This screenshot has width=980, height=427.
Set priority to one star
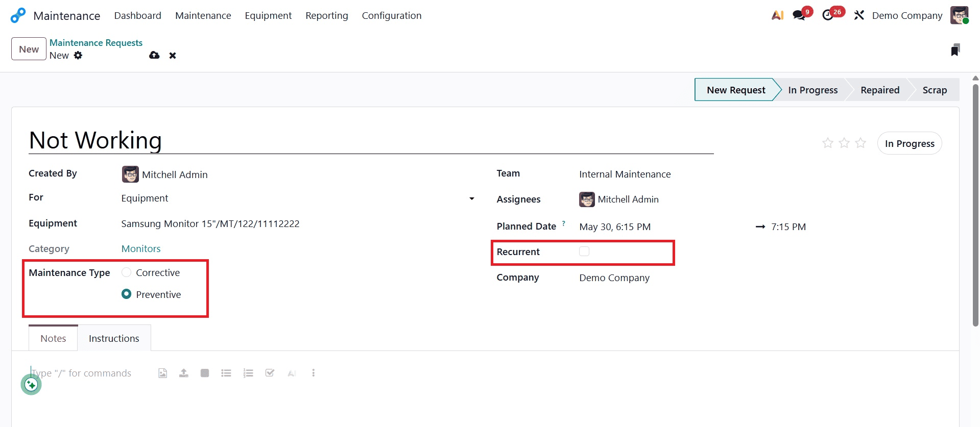[828, 143]
